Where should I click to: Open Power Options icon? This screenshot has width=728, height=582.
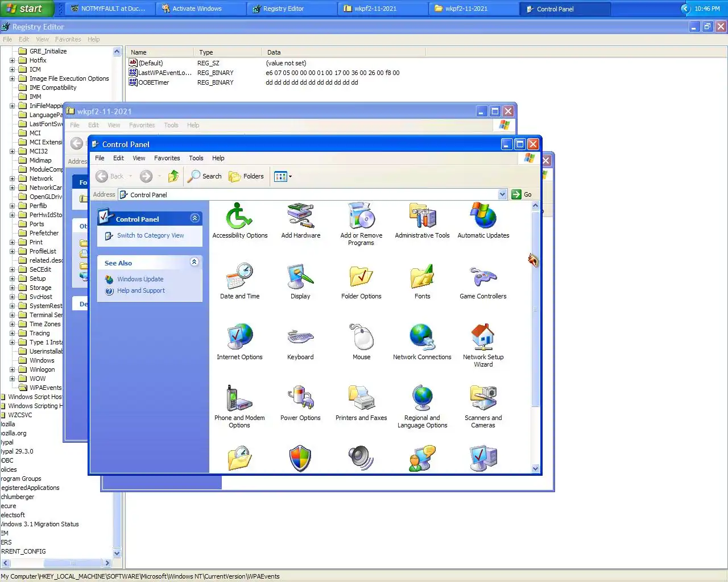300,403
